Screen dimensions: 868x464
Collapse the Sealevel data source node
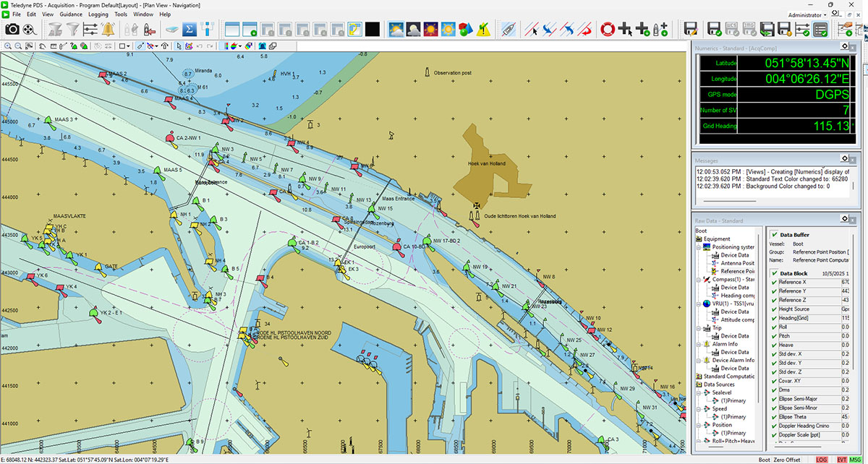coord(699,392)
